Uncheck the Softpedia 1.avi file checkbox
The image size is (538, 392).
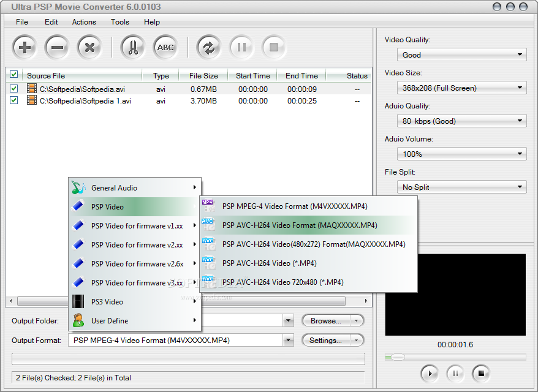13,100
